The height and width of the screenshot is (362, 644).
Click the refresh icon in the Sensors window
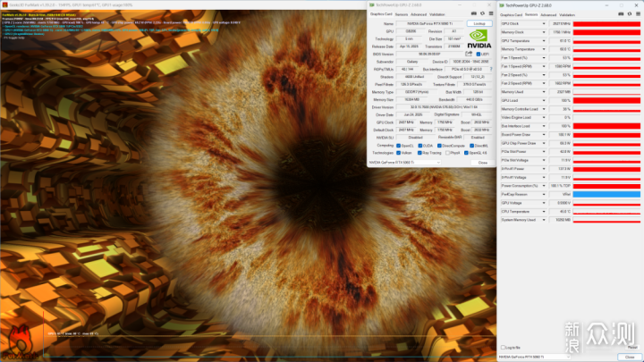[x=629, y=14]
